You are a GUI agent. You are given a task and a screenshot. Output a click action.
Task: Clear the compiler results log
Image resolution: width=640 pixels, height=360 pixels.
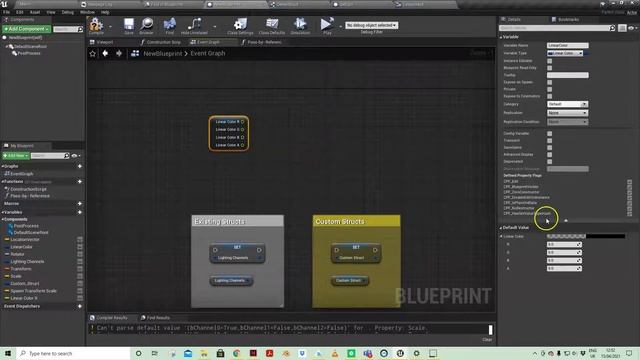coord(487,340)
